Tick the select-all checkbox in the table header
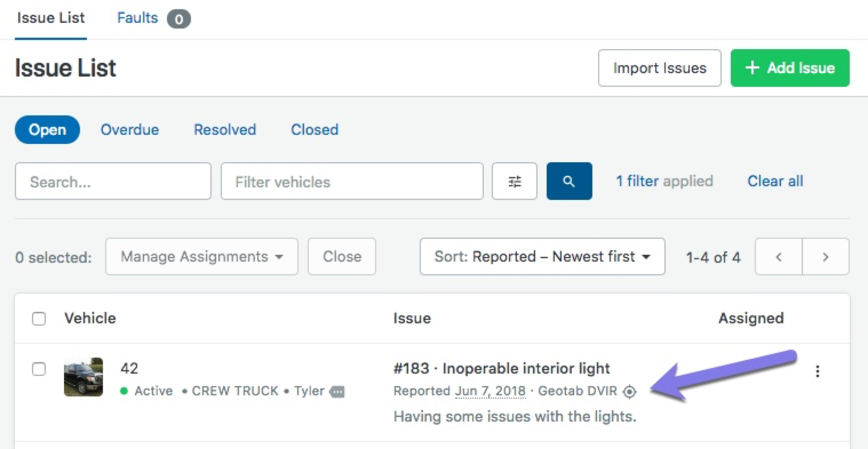868x449 pixels. click(x=39, y=319)
